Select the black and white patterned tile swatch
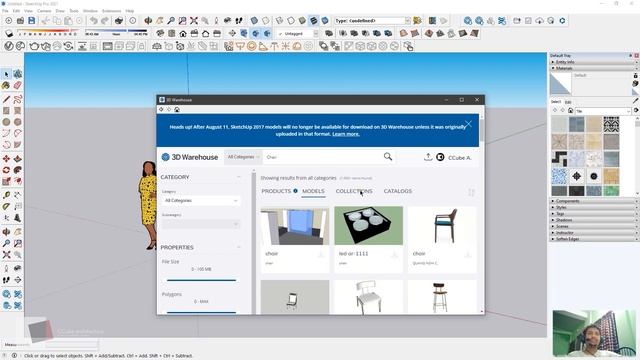This screenshot has height=360, width=640. tap(611, 124)
